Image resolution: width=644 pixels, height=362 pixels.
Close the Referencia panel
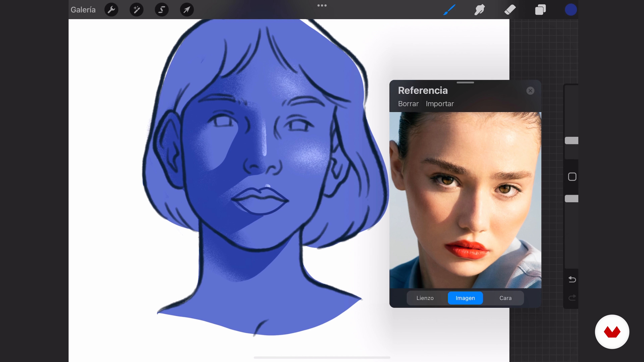530,91
